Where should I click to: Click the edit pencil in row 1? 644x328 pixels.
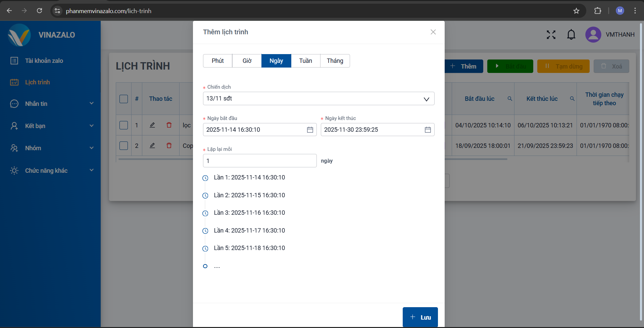pyautogui.click(x=152, y=125)
